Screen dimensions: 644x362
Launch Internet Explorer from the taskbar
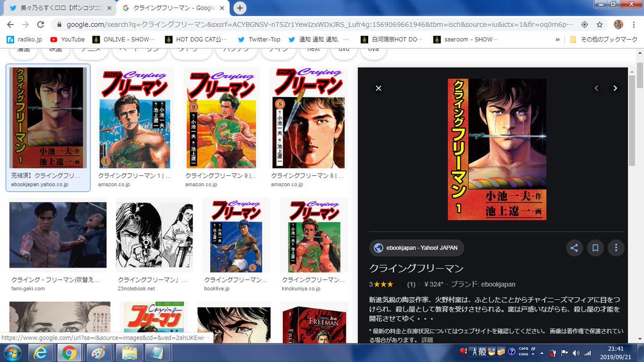[x=41, y=352]
